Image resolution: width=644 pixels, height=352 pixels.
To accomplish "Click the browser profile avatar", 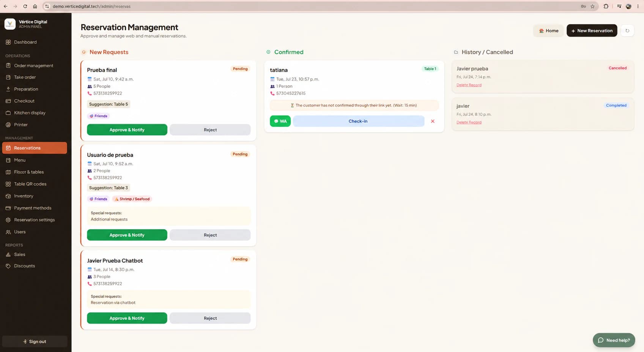I will pos(628,6).
